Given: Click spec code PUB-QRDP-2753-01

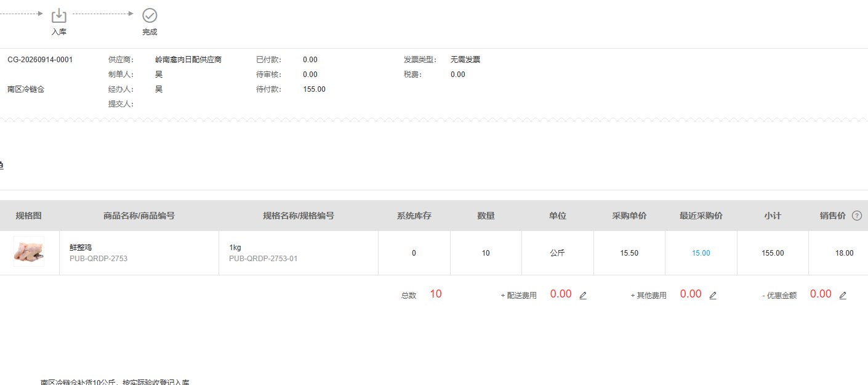Looking at the screenshot, I should (263, 259).
